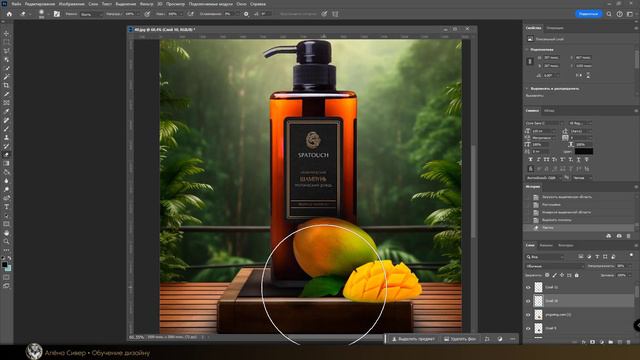This screenshot has width=640, height=360.
Task: Select the Eraser tool in toolbar
Action: coord(6,155)
